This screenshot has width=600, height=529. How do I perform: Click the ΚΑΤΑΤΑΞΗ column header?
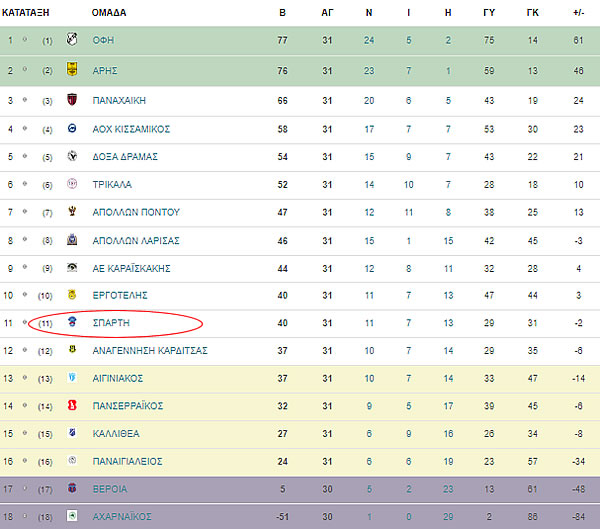click(x=26, y=13)
